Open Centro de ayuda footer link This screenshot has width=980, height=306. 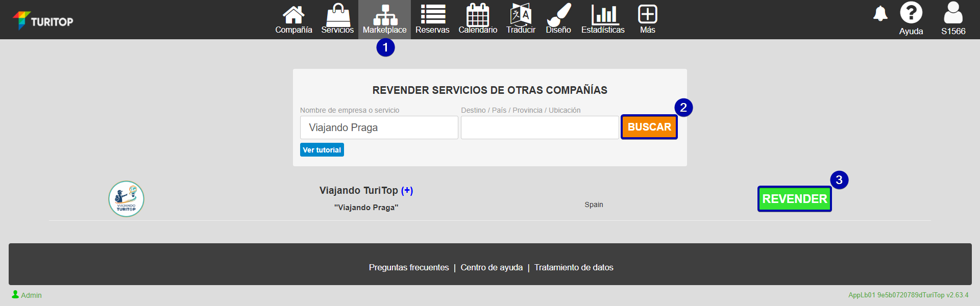pyautogui.click(x=492, y=267)
